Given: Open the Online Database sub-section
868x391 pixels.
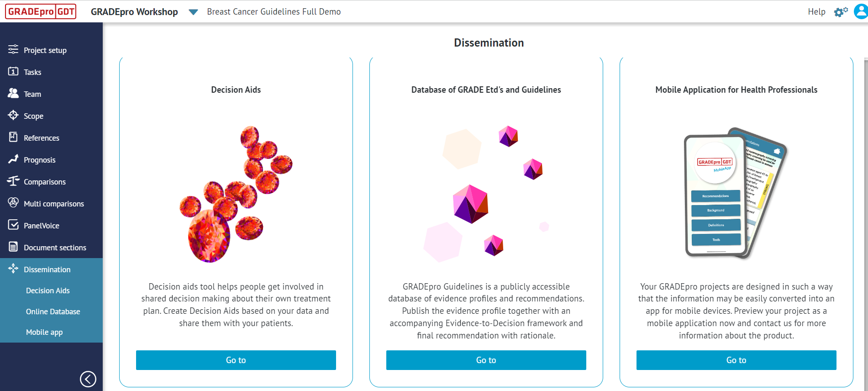Looking at the screenshot, I should pyautogui.click(x=53, y=311).
